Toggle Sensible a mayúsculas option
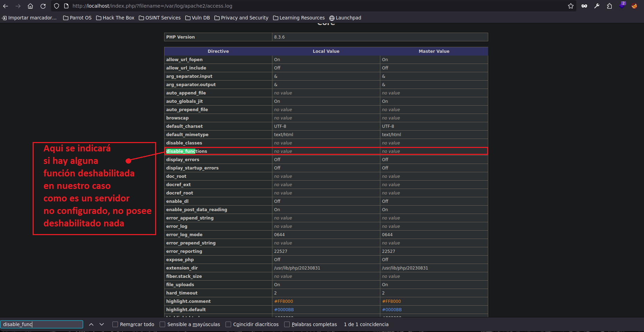The width and height of the screenshot is (644, 332). click(x=162, y=324)
